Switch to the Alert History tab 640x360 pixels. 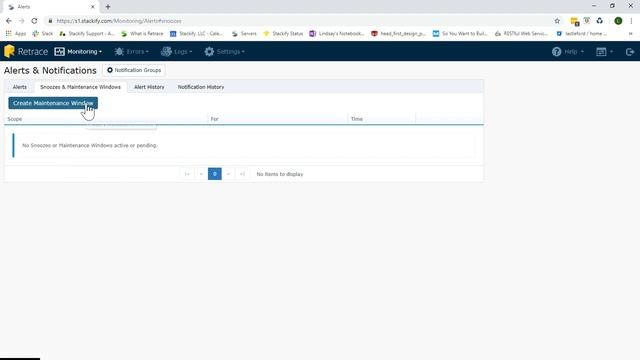point(149,87)
